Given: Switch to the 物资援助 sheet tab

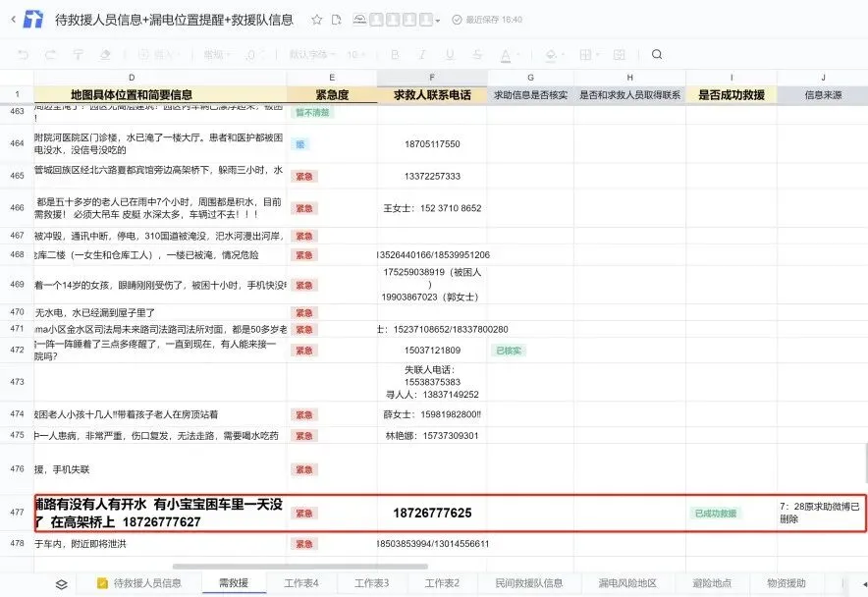Looking at the screenshot, I should coord(787,583).
